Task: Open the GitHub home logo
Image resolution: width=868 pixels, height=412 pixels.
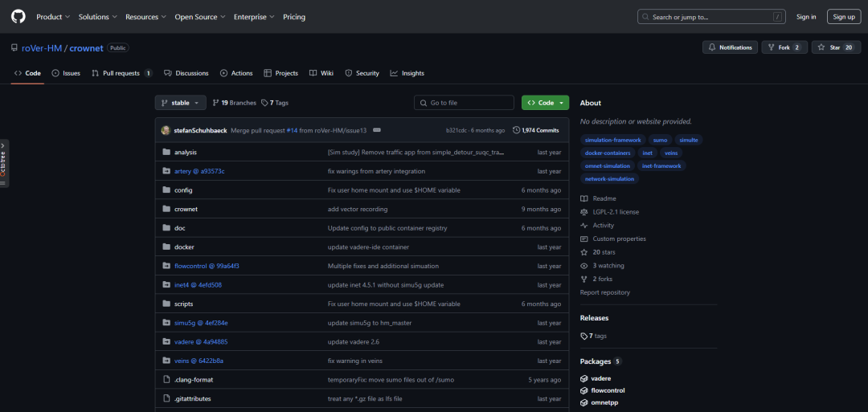Action: click(x=18, y=17)
